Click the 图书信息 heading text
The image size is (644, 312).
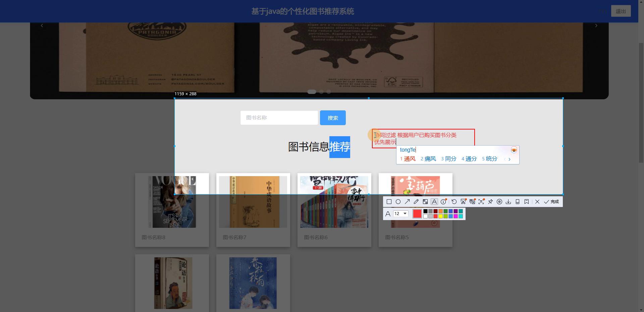coord(309,147)
